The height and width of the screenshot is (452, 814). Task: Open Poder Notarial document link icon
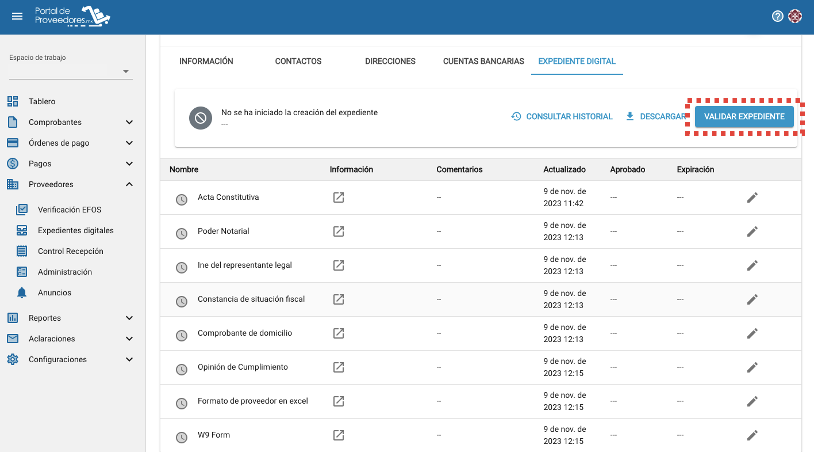(338, 231)
